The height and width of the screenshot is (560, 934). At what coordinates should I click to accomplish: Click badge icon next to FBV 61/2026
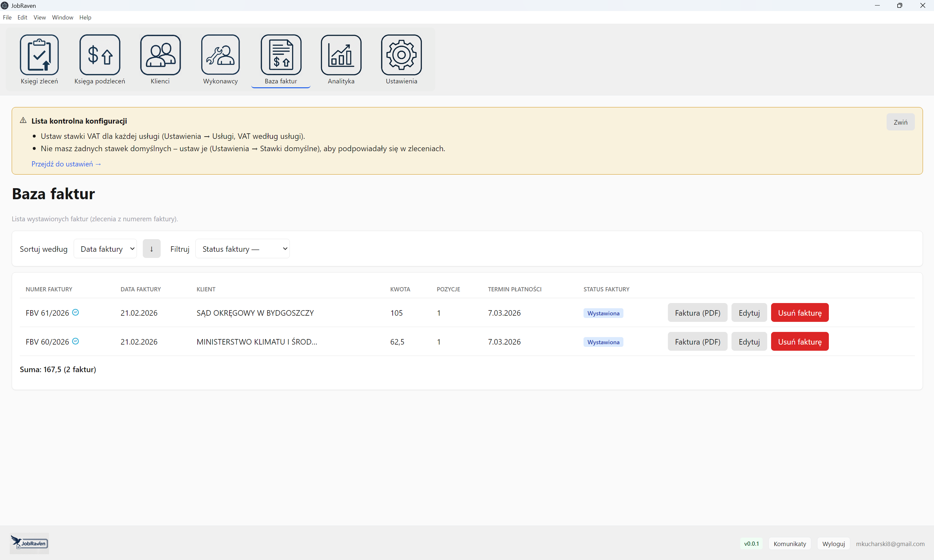tap(76, 312)
